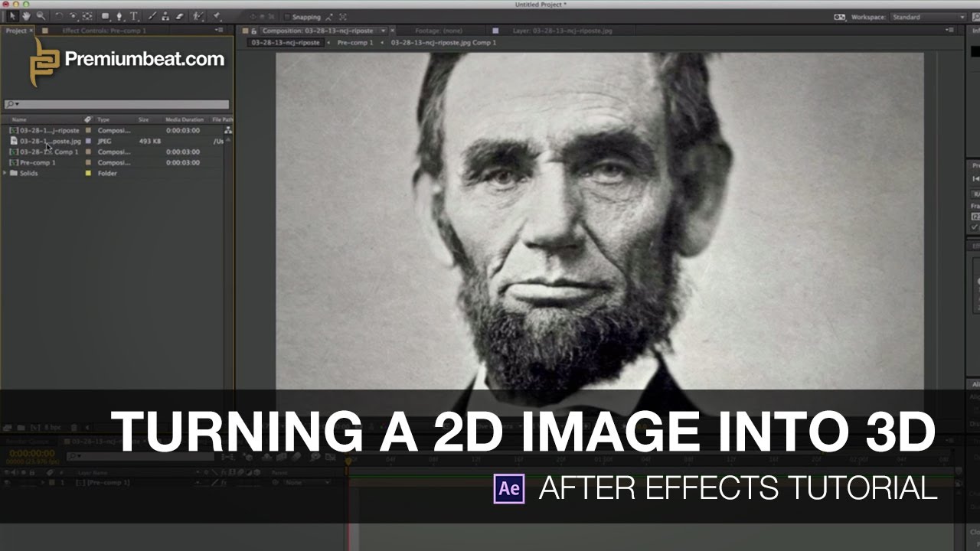Select the Zoom magnifier tool
This screenshot has width=980, height=551.
point(40,16)
